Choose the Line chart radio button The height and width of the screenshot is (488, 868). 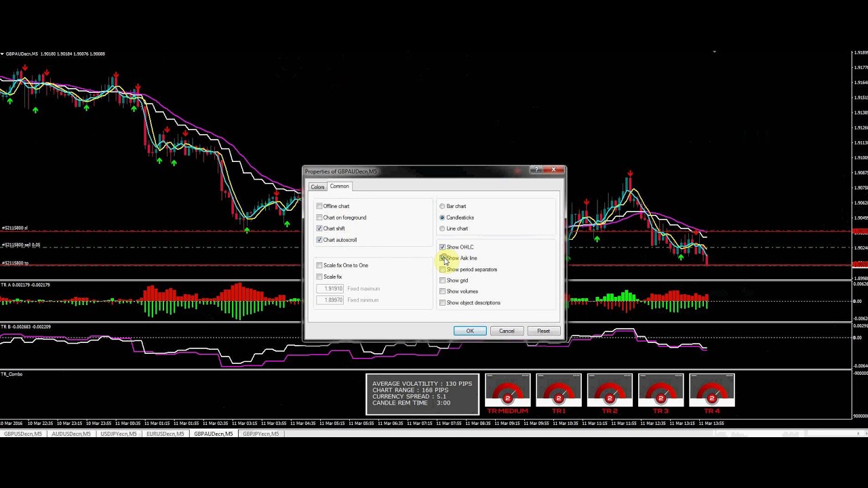click(442, 228)
